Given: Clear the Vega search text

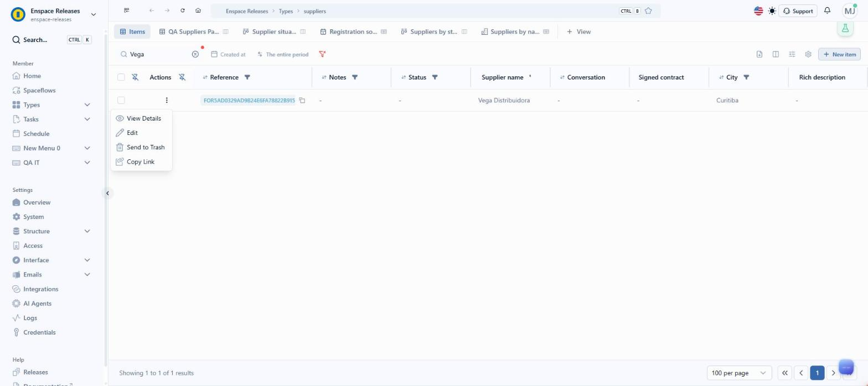Looking at the screenshot, I should coord(195,54).
